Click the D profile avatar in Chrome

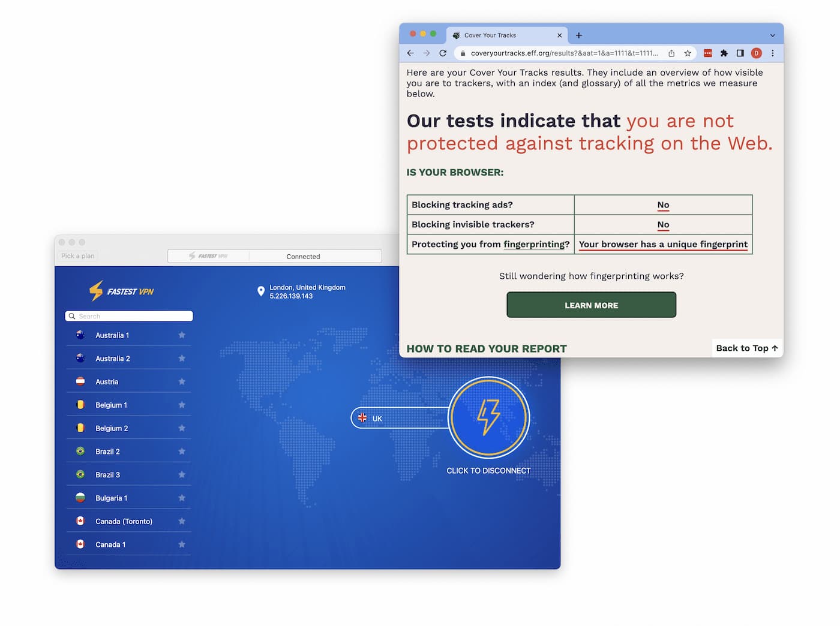coord(756,53)
